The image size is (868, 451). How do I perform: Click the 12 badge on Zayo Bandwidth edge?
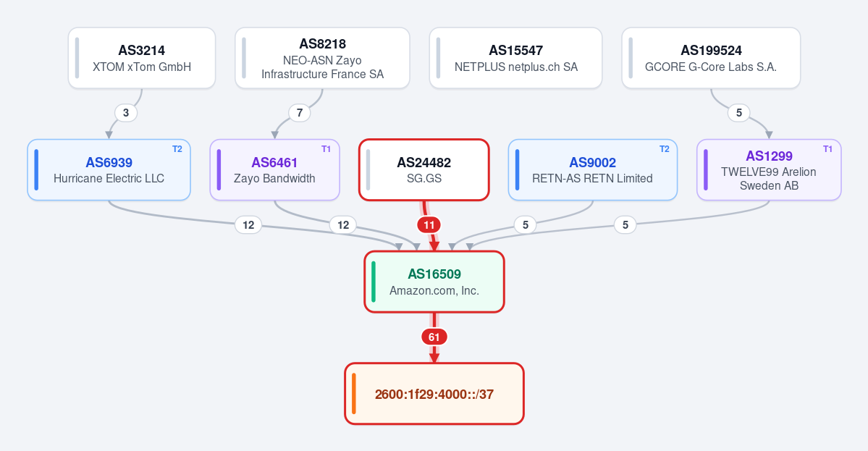[x=343, y=225]
